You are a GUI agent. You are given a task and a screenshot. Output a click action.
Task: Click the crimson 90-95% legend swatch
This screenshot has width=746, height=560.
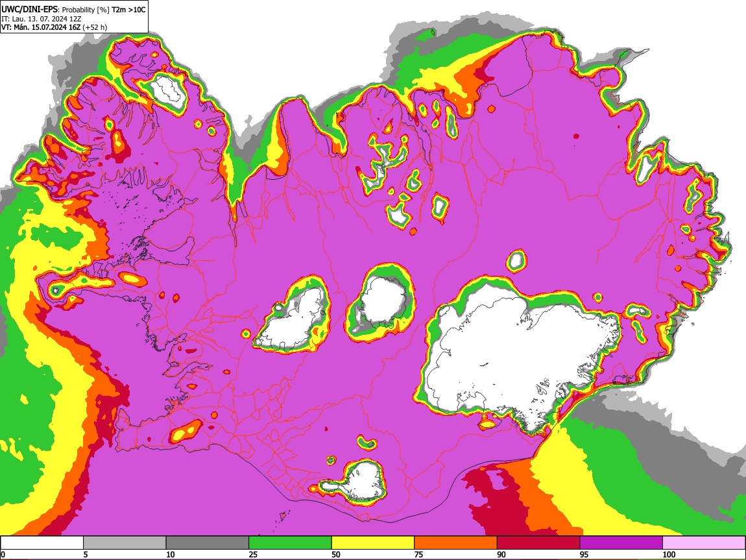(538, 543)
